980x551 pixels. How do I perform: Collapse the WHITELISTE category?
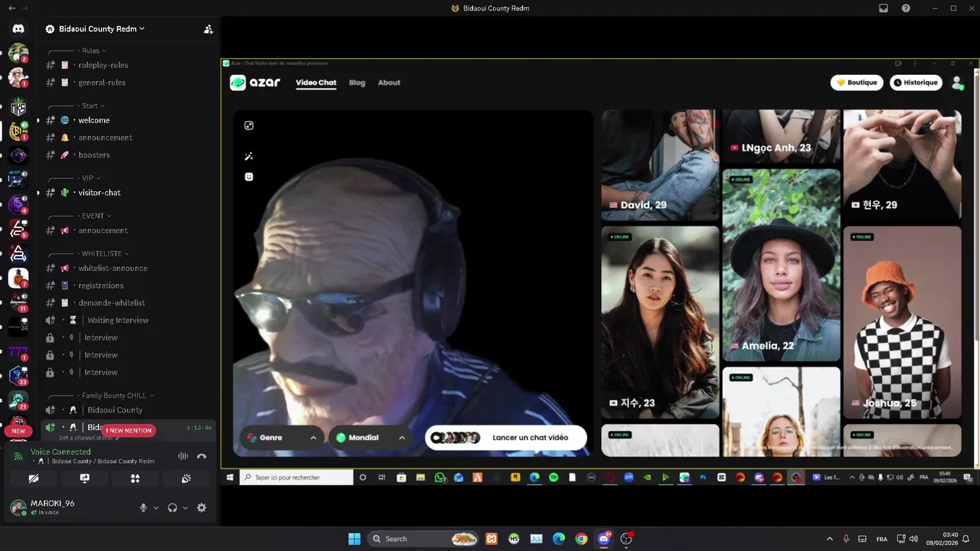tap(105, 253)
